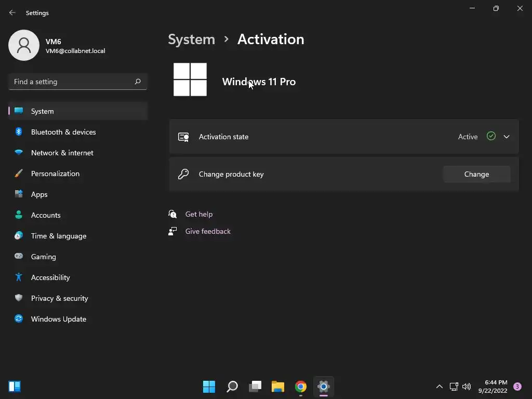Open Apps settings

click(x=78, y=194)
